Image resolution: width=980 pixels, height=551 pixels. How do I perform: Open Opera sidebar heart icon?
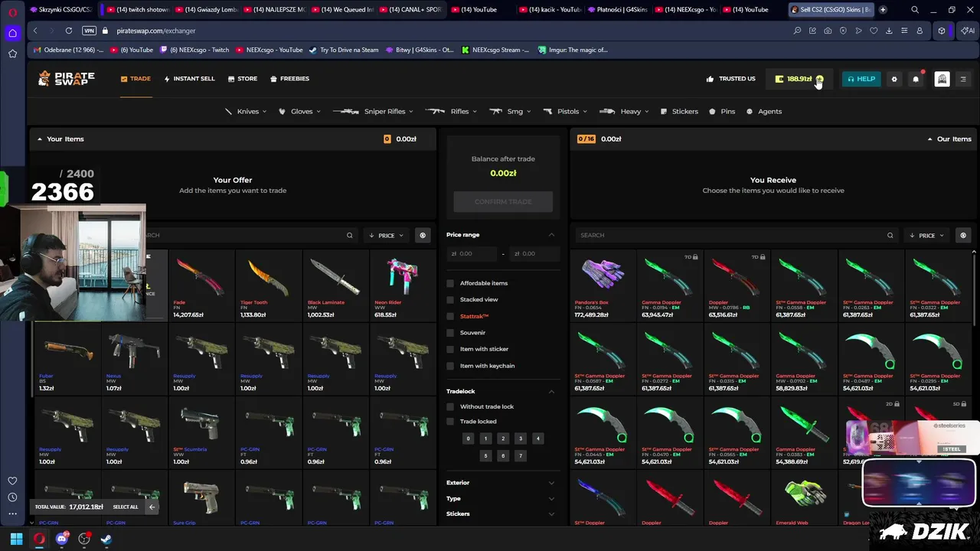pos(12,481)
